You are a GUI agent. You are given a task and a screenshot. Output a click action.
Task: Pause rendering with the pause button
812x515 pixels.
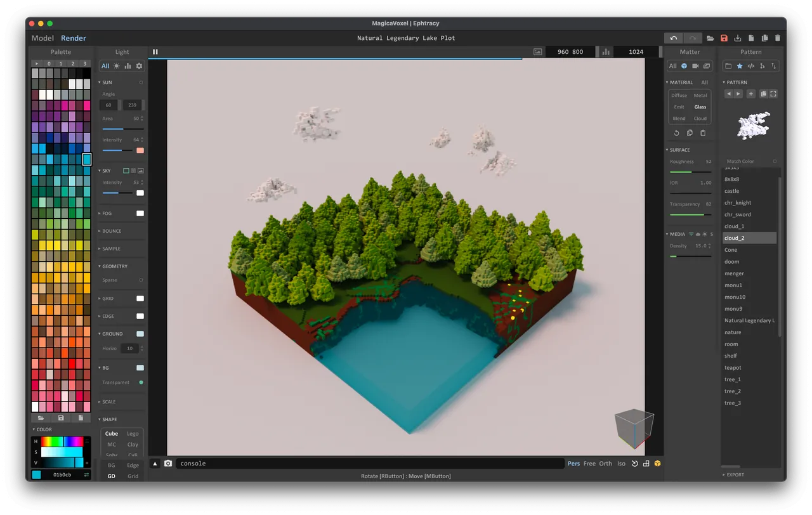pyautogui.click(x=155, y=52)
